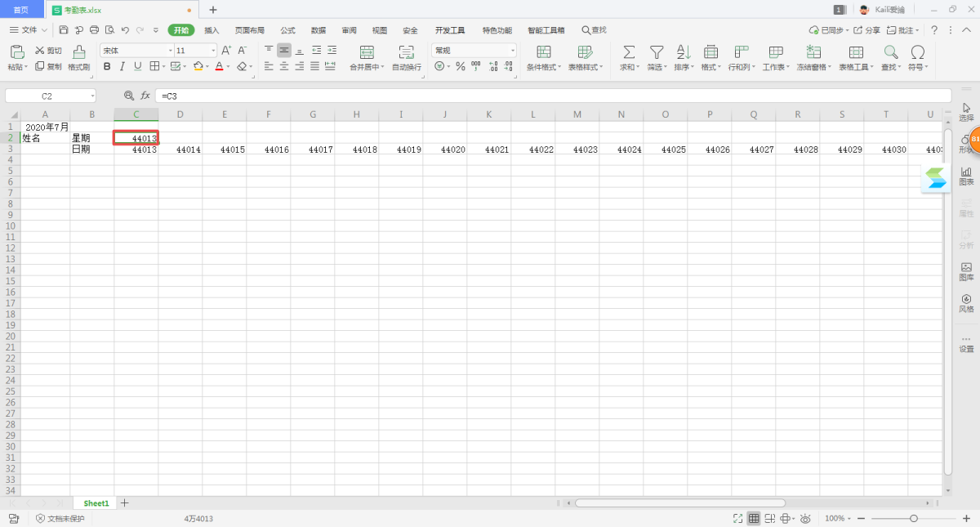The width and height of the screenshot is (980, 527).
Task: Open the Chart (图表) sidebar panel
Action: click(966, 175)
